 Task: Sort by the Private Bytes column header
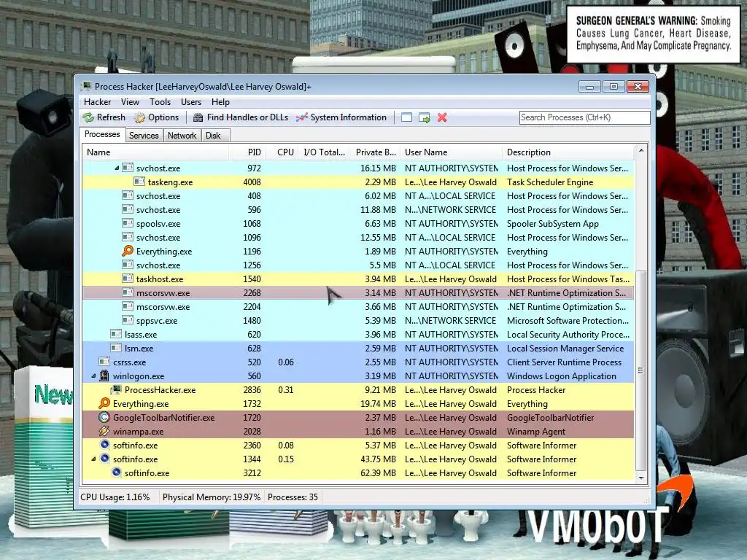pyautogui.click(x=374, y=152)
